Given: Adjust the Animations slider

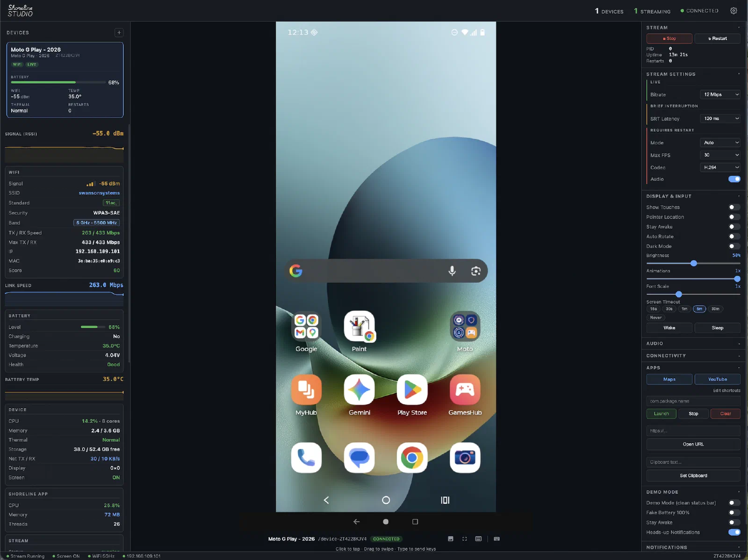Looking at the screenshot, I should click(x=693, y=279).
